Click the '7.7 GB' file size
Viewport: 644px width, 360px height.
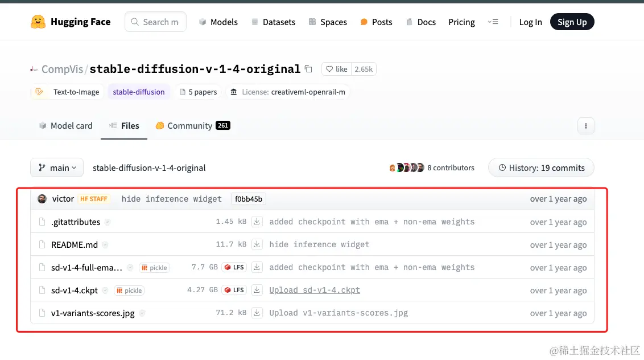(x=205, y=267)
